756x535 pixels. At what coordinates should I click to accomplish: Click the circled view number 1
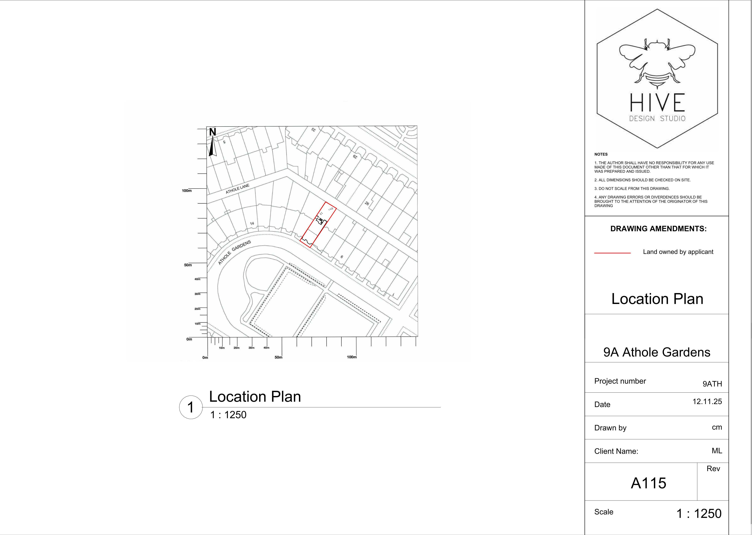(x=191, y=408)
